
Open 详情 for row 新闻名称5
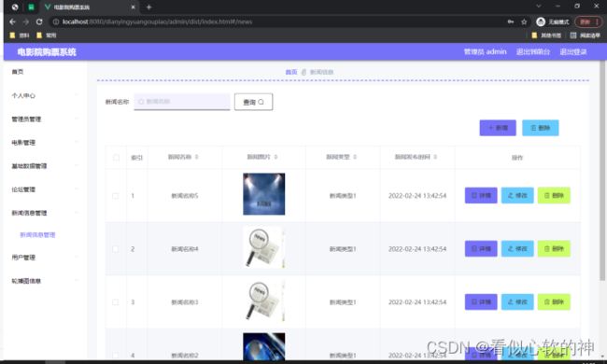(x=481, y=196)
